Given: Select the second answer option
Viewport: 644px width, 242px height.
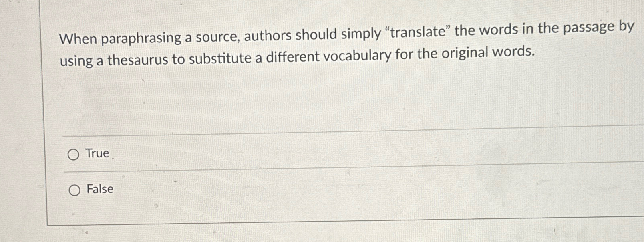Looking at the screenshot, I should tap(74, 190).
